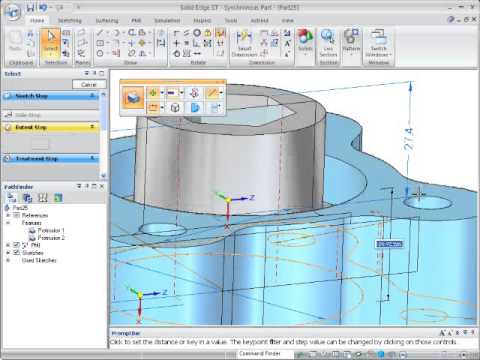Toggle the Sketches checkbox in PathFinder
This screenshot has width=480, height=360.
(x=16, y=253)
